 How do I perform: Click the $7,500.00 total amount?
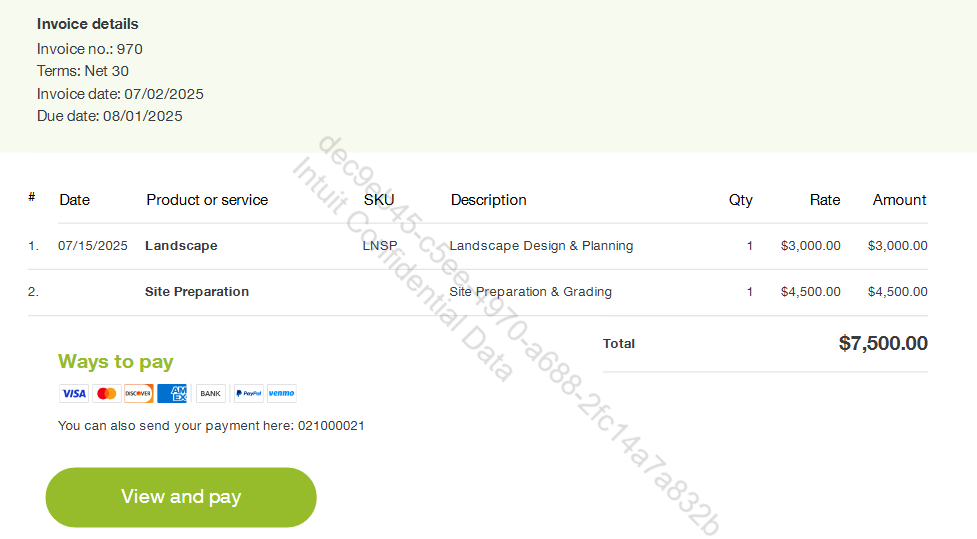tap(883, 343)
